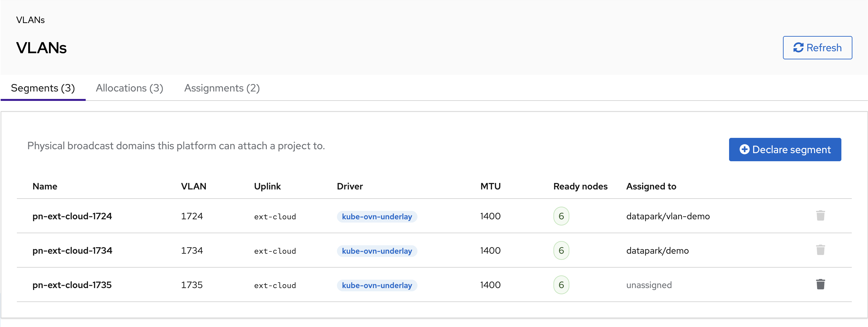Delete segment pn-ext-cloud-1724 with trash icon
Image resolution: width=868 pixels, height=327 pixels.
820,216
